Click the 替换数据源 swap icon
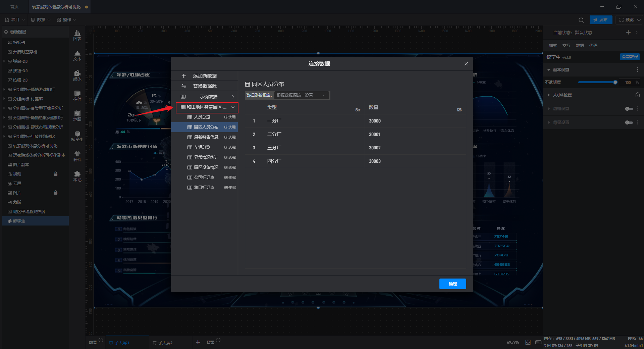This screenshot has width=644, height=349. click(x=183, y=86)
